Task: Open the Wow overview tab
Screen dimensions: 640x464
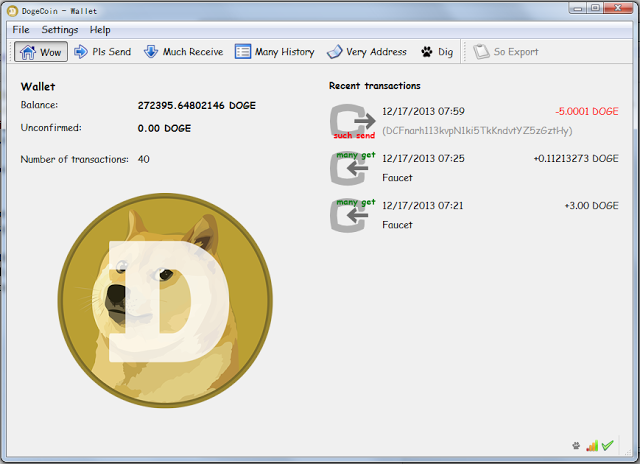Action: (x=41, y=52)
